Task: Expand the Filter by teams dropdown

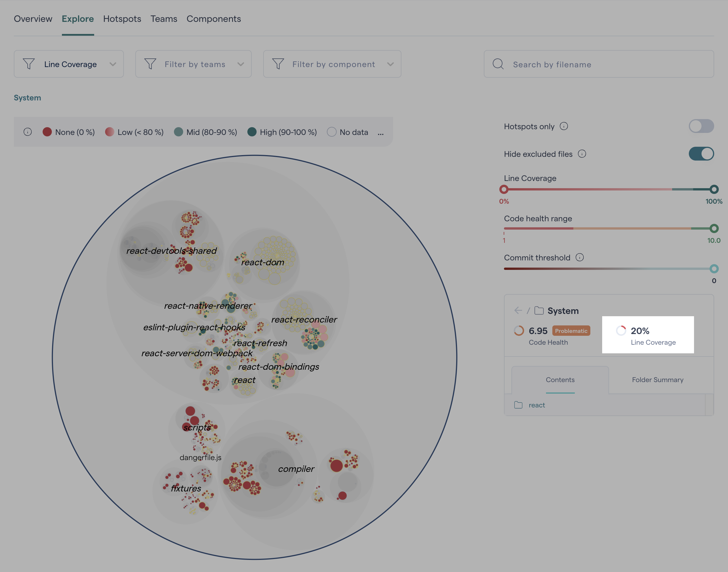Action: [x=194, y=64]
